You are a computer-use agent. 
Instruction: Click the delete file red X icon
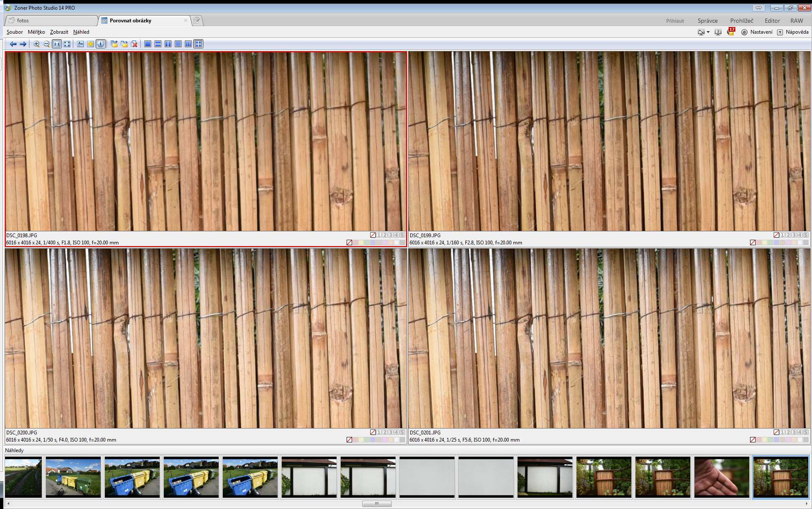134,44
